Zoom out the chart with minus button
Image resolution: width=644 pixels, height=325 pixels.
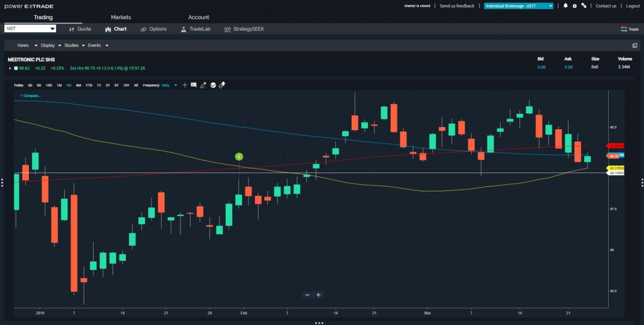point(307,295)
